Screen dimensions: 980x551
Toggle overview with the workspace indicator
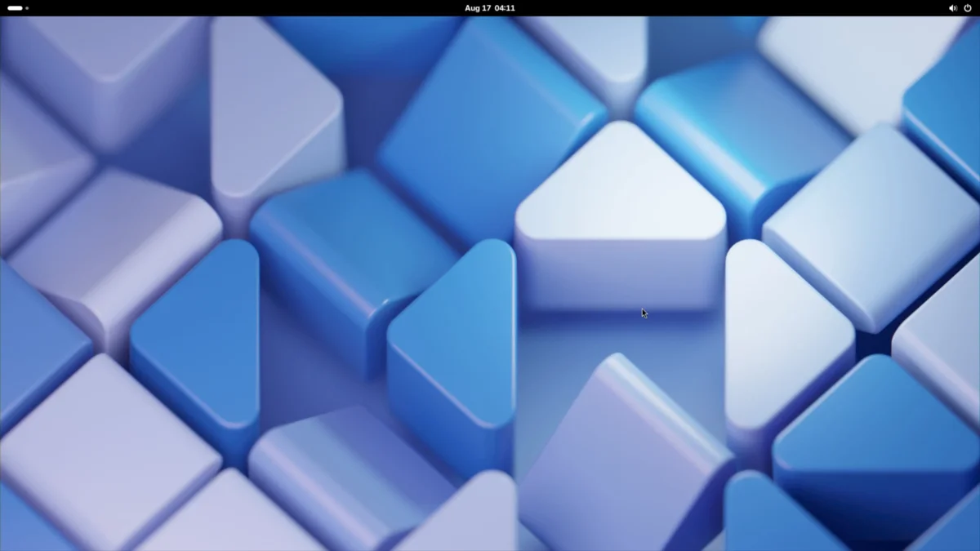click(18, 8)
